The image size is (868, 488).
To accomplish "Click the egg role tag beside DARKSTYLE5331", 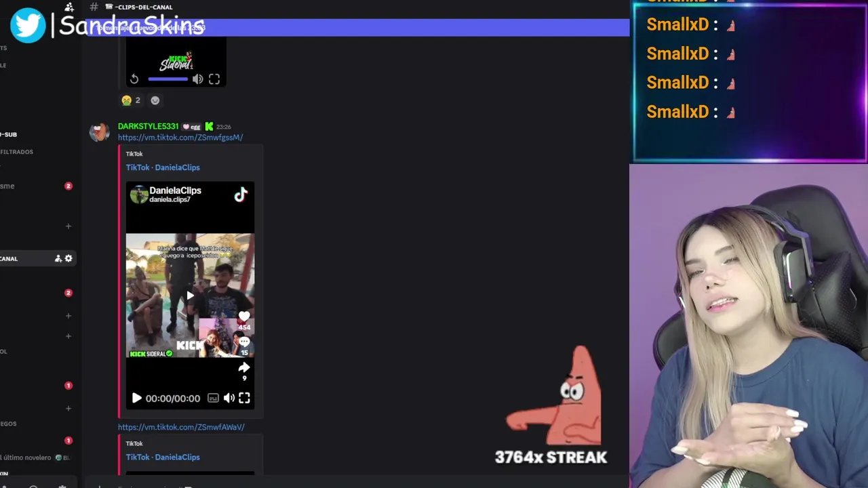I will pyautogui.click(x=191, y=127).
